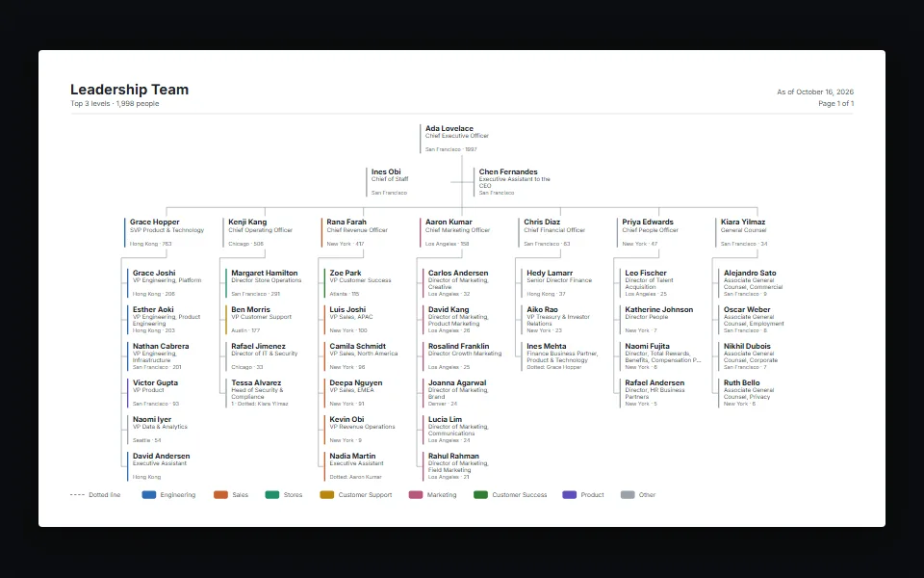Click the Customer Success green legend swatch

tap(481, 495)
